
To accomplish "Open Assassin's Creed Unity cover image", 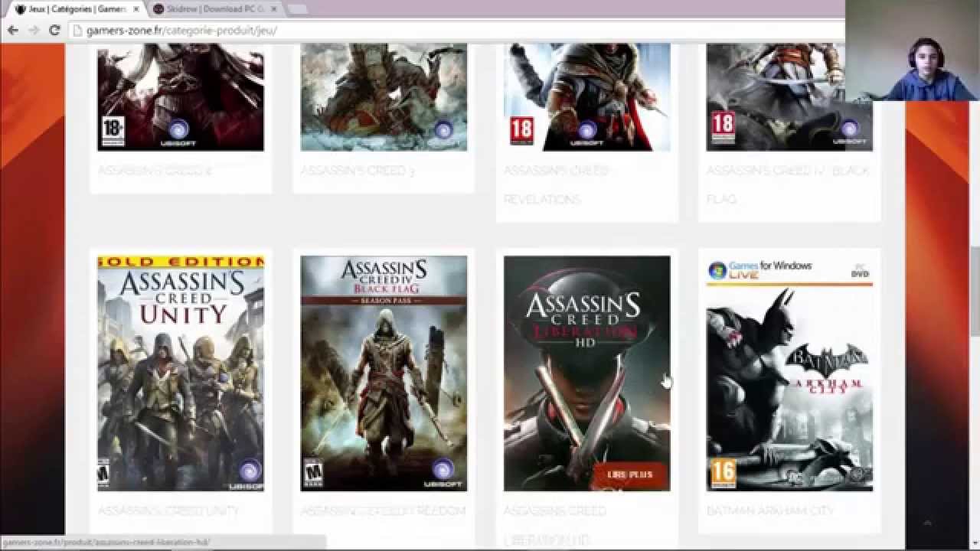I will (181, 373).
